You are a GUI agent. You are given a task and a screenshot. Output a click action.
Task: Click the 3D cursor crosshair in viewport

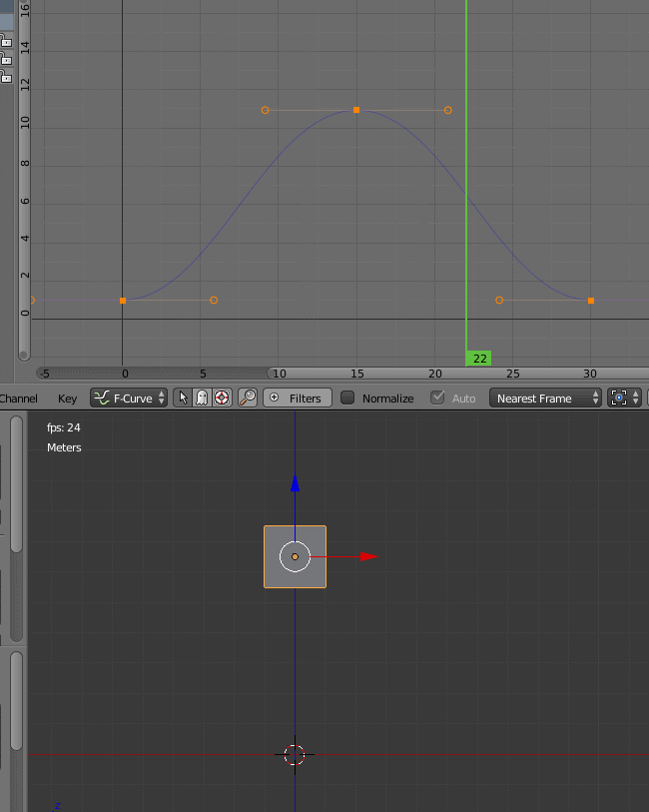tap(295, 755)
